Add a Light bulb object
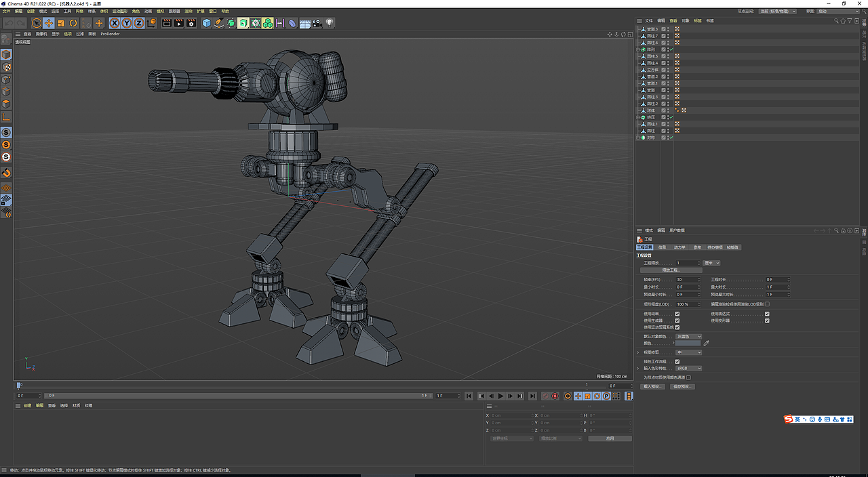 (330, 23)
